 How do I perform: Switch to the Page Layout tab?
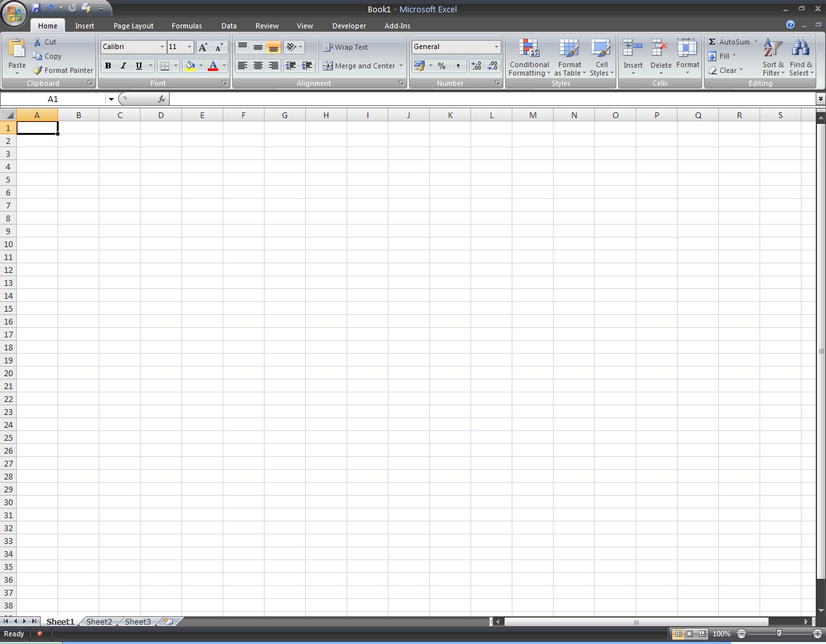134,26
